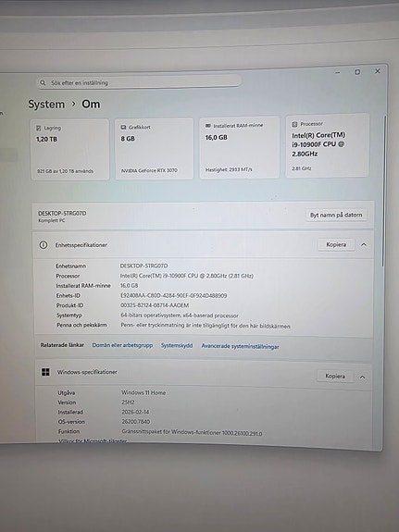
Task: Click the Grafikkort graphics card icon
Action: (123, 128)
